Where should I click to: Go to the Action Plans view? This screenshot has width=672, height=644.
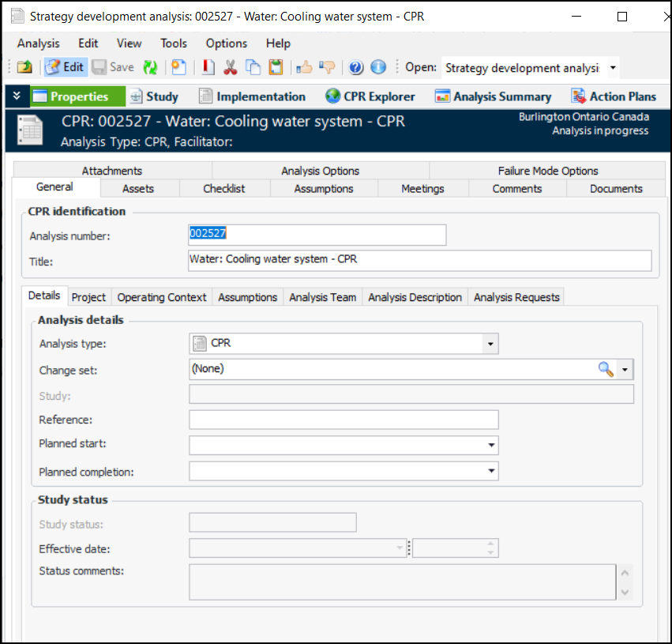pyautogui.click(x=614, y=96)
